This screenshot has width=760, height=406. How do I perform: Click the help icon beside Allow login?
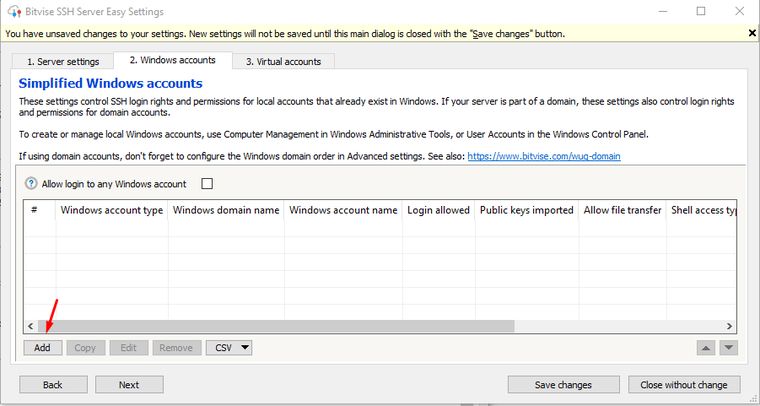31,184
